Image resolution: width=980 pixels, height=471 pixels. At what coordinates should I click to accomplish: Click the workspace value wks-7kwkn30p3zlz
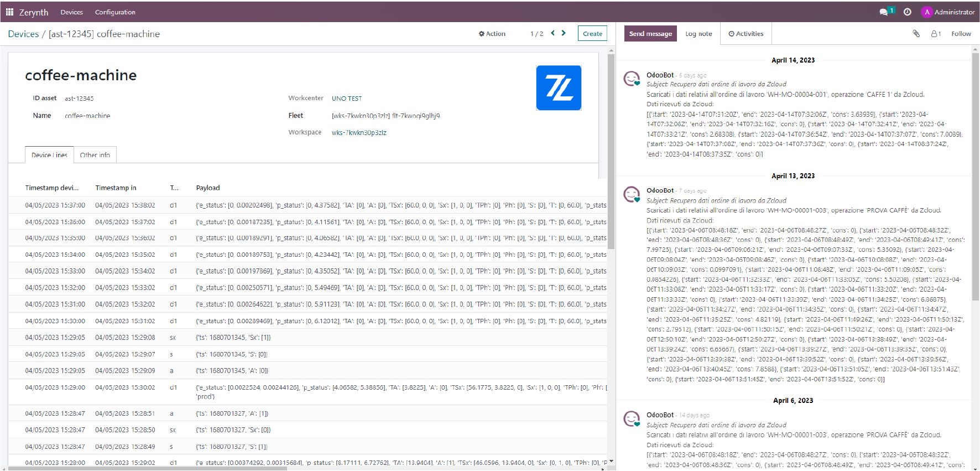coord(359,133)
